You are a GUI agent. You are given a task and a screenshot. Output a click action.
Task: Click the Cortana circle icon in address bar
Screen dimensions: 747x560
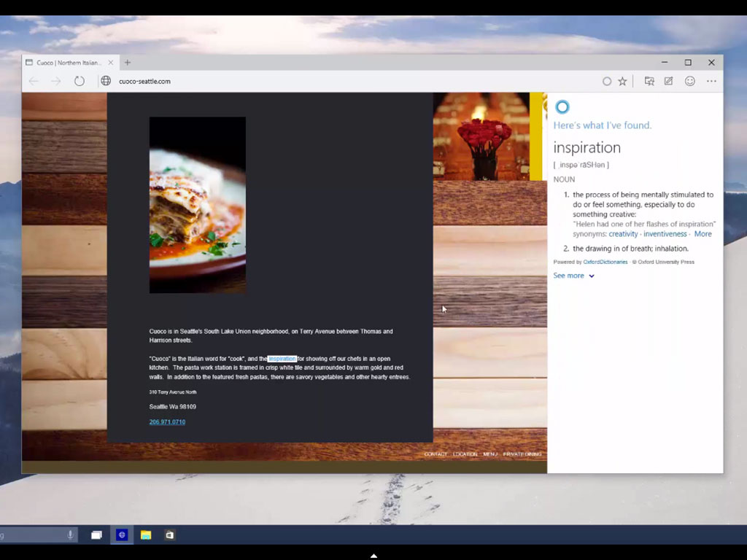click(606, 82)
